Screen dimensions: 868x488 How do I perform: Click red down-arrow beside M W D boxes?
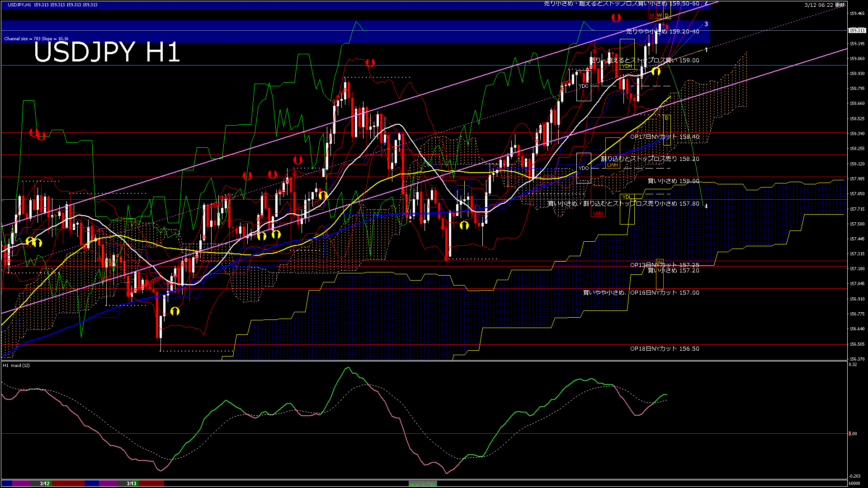(x=616, y=18)
